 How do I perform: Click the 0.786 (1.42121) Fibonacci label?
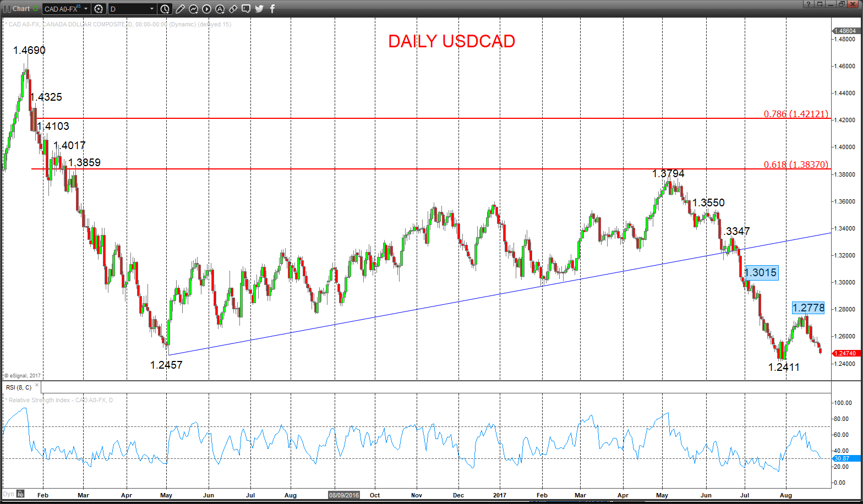pyautogui.click(x=796, y=114)
